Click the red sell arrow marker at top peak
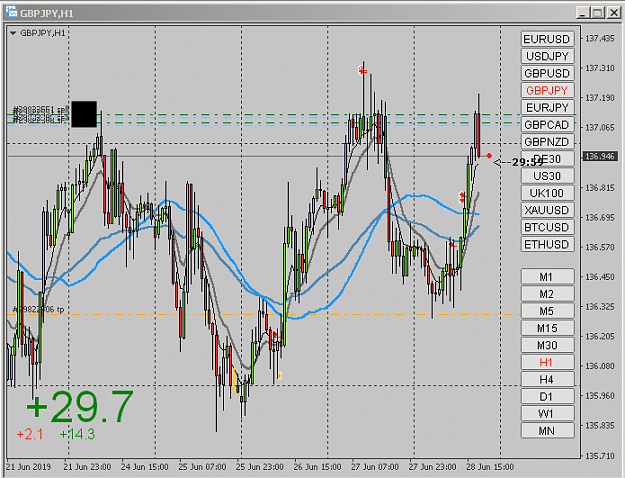This screenshot has height=478, width=625. 362,71
